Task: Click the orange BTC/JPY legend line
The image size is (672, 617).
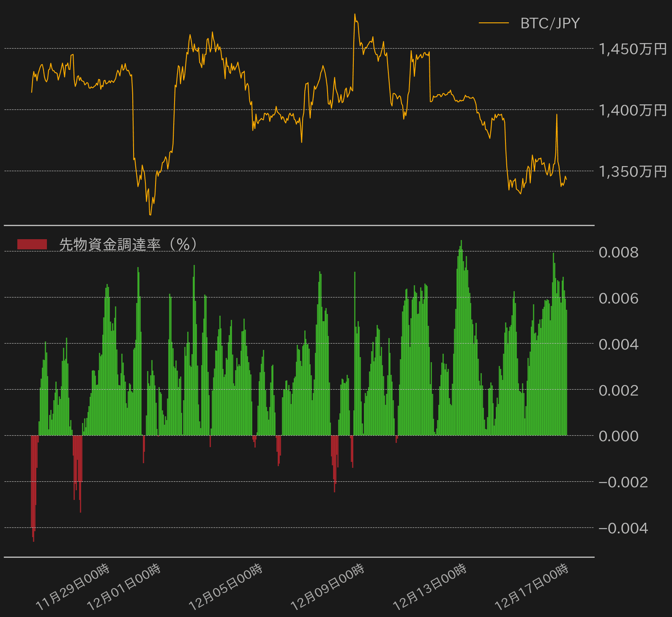Action: [493, 23]
